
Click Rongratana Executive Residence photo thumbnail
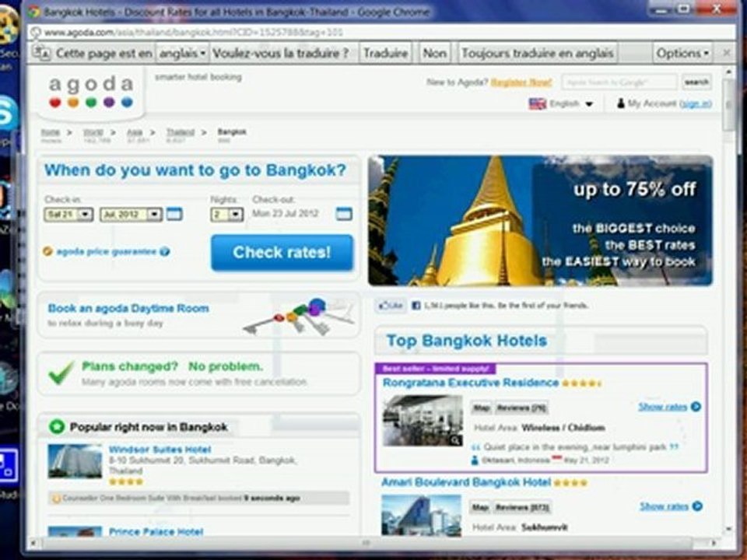tap(423, 421)
